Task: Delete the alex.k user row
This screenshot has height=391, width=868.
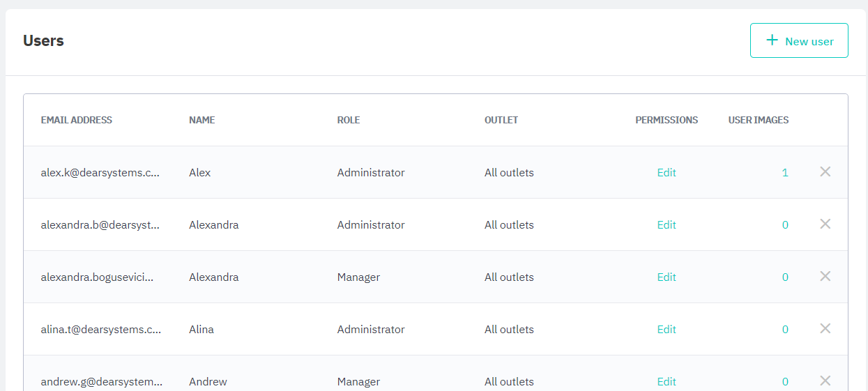Action: 825,171
